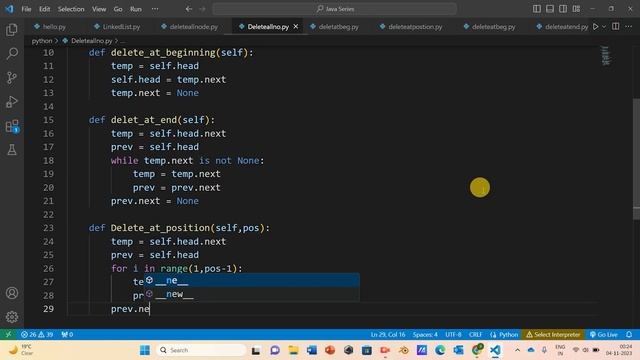Open the Testing flask view
This screenshot has width=640, height=360.
click(12, 150)
